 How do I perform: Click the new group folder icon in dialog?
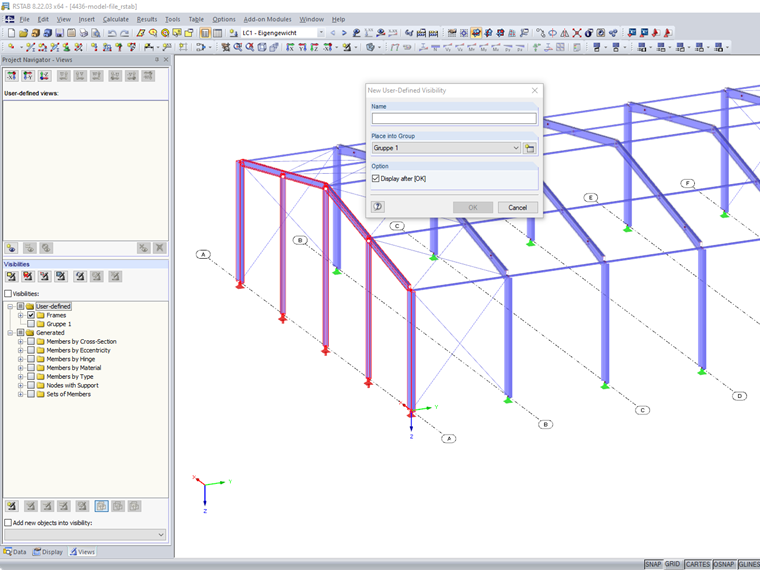click(530, 148)
